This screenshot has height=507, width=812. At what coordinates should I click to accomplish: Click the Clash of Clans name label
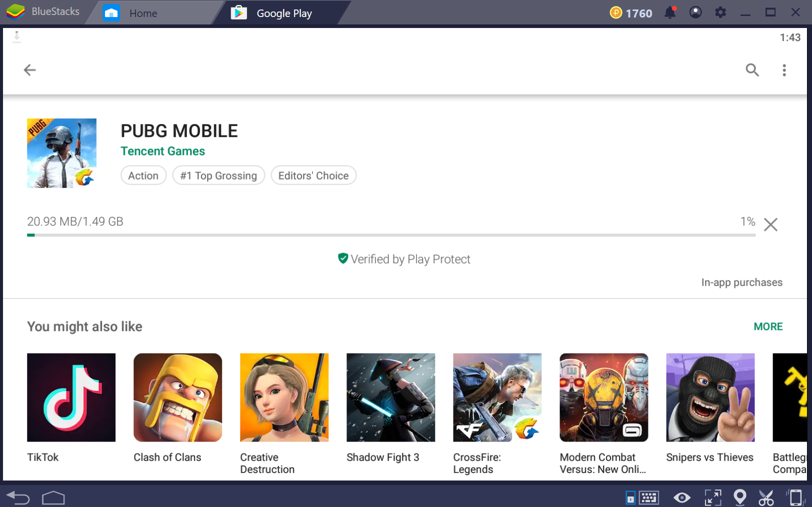click(167, 457)
